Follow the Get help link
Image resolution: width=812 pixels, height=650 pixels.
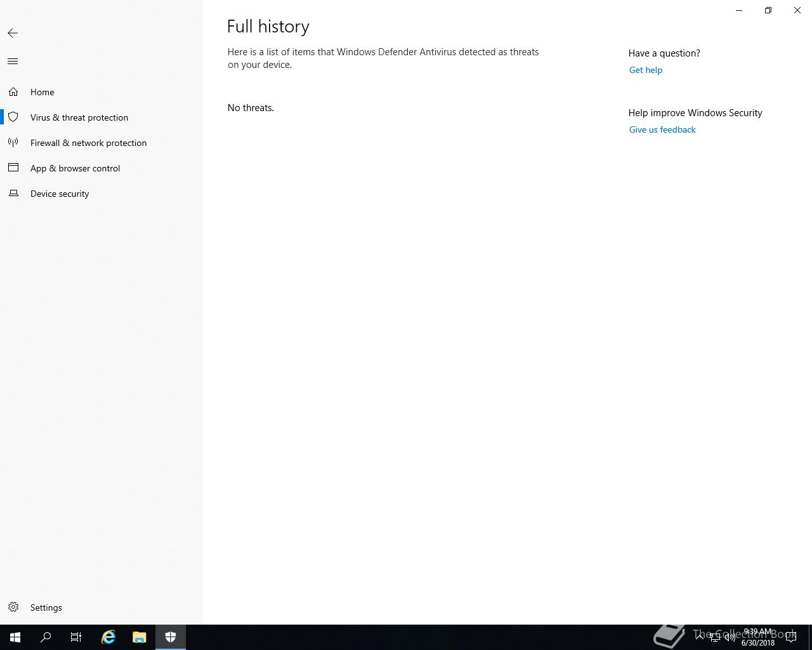[x=645, y=70]
